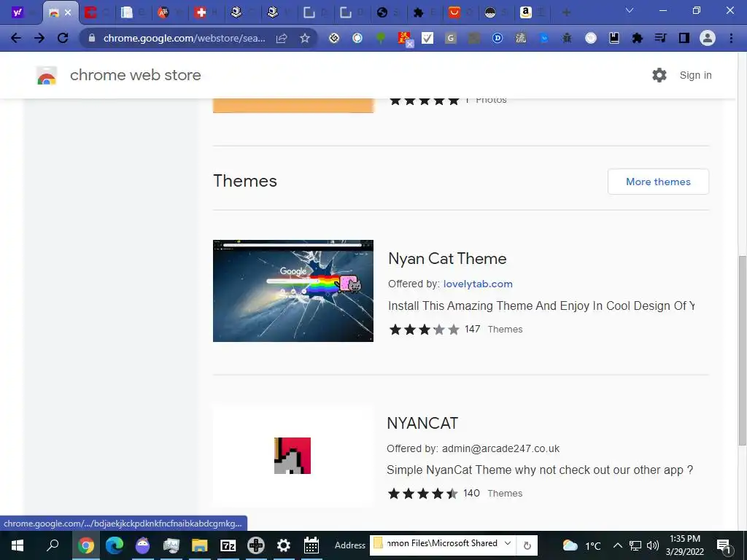
Task: Open a new tab with plus button
Action: tap(566, 12)
